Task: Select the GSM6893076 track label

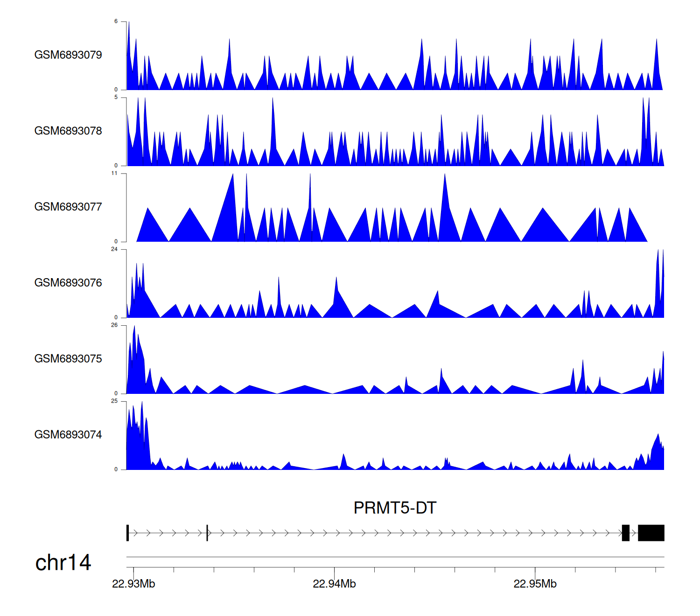Action: [68, 283]
